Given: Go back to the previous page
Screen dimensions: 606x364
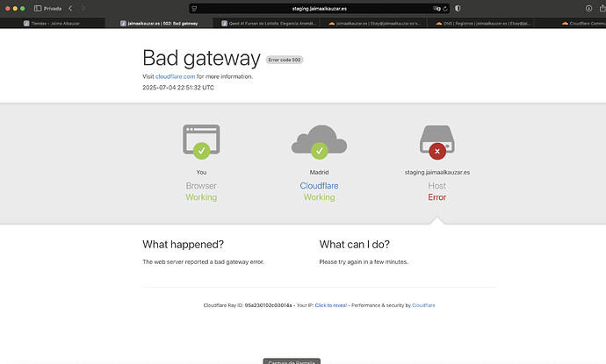Looking at the screenshot, I should [70, 8].
